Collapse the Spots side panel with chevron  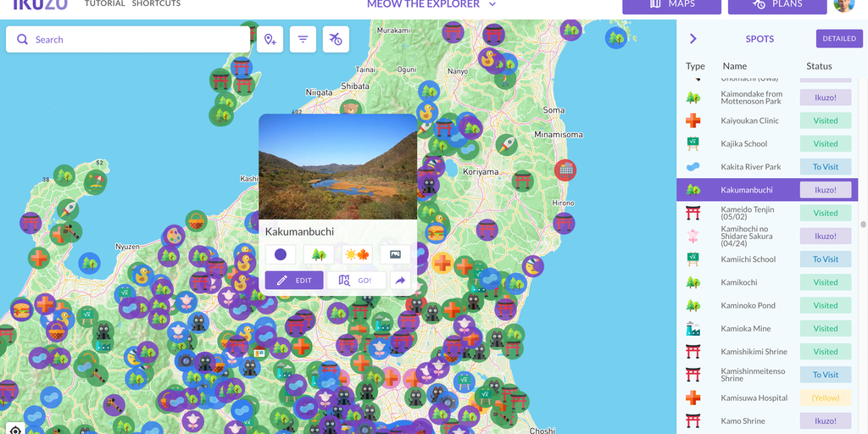(x=693, y=39)
